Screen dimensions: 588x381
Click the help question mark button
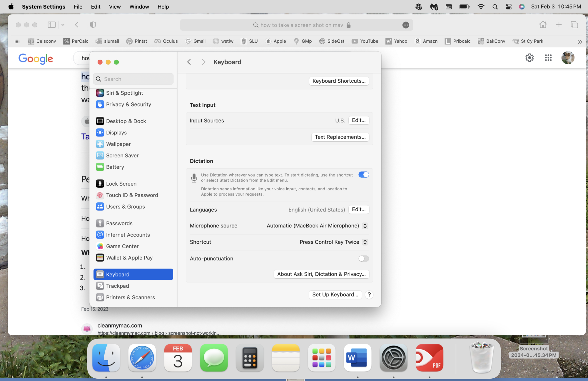tap(369, 295)
